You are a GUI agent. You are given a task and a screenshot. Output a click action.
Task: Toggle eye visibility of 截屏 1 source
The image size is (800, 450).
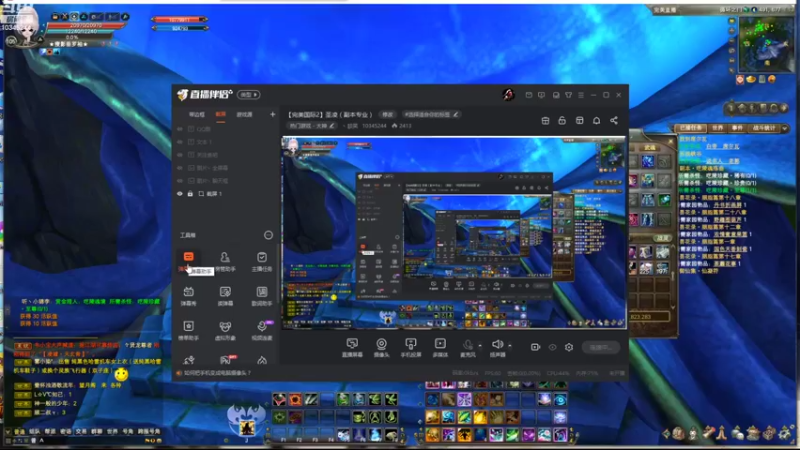(180, 194)
